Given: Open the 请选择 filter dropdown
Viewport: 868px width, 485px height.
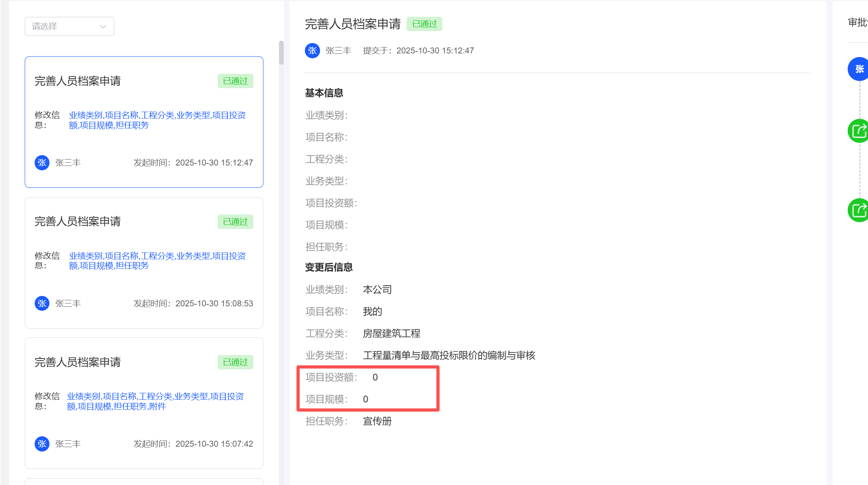Looking at the screenshot, I should pos(69,26).
